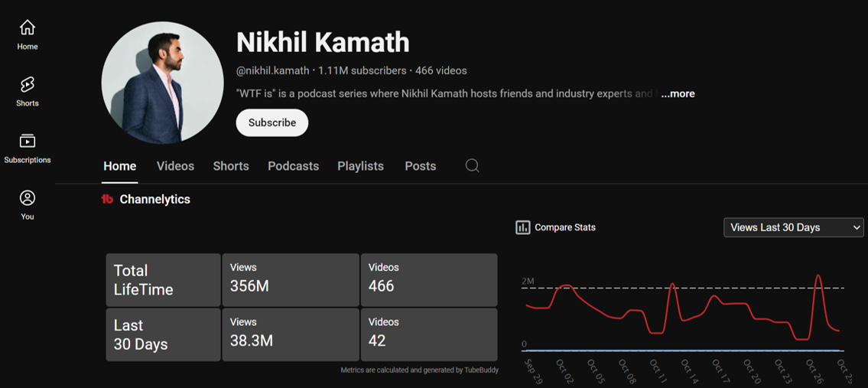Switch to the channel Shorts tab

231,166
